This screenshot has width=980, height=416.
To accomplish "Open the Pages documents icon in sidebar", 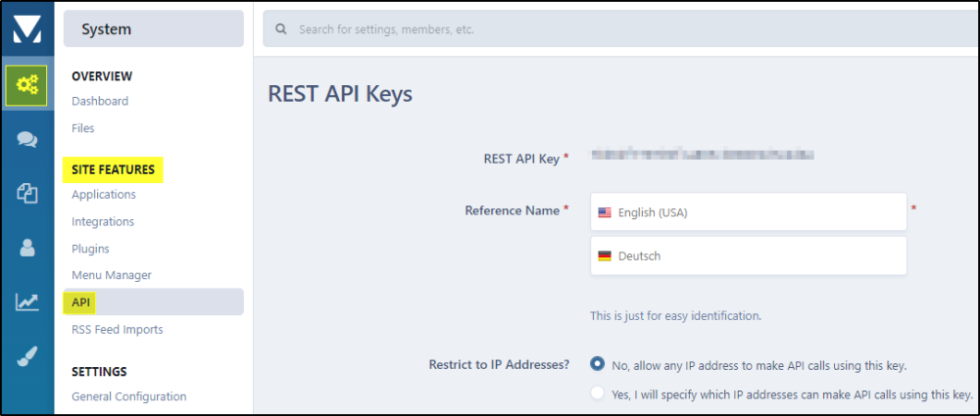I will point(26,193).
